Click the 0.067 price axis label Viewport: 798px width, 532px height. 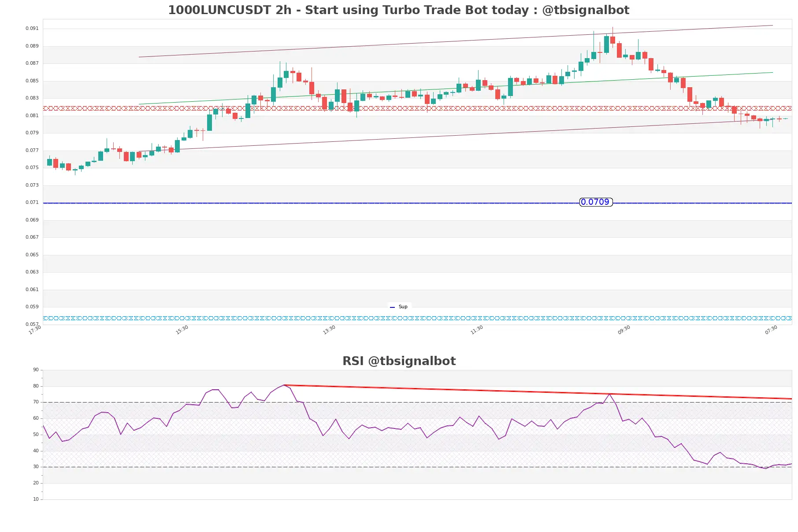(x=32, y=237)
